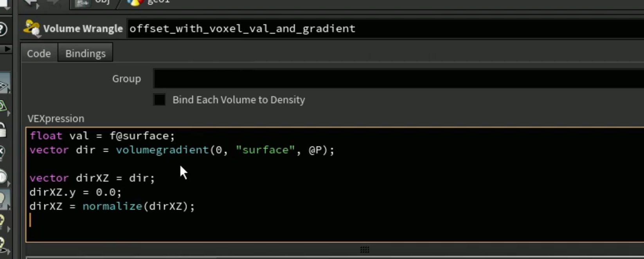
Task: Click the "surface" string literal in code
Action: tap(265, 150)
